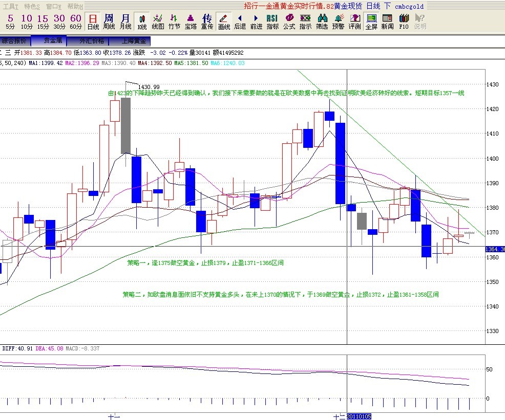Click the 十一 month marker on time axis
This screenshot has height=420, width=505.
(114, 417)
